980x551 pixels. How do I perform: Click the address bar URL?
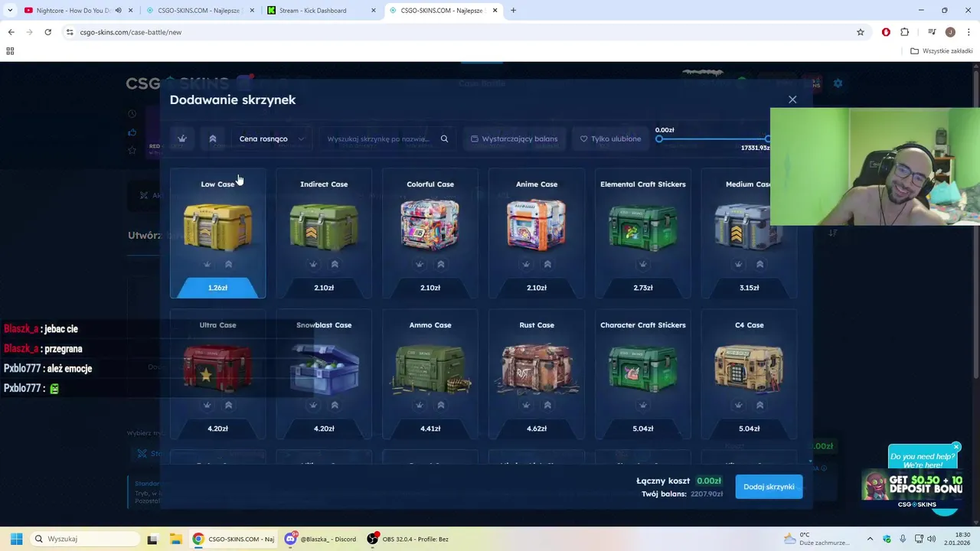131,32
